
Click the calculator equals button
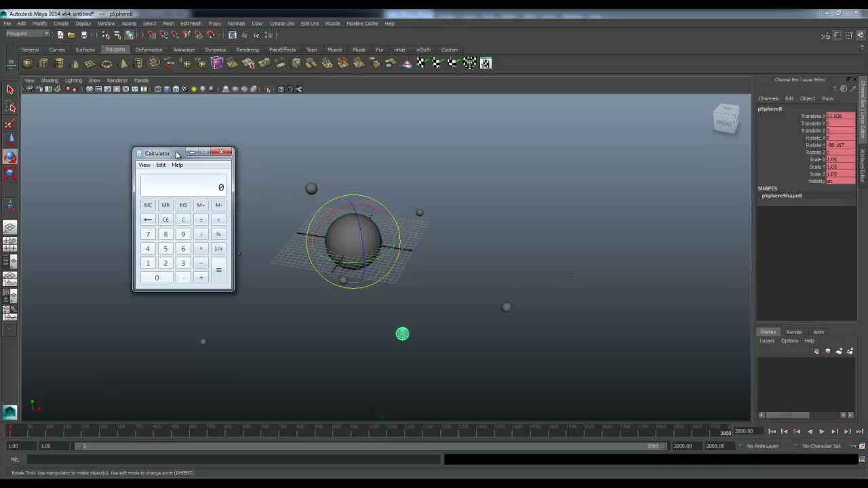tap(218, 270)
